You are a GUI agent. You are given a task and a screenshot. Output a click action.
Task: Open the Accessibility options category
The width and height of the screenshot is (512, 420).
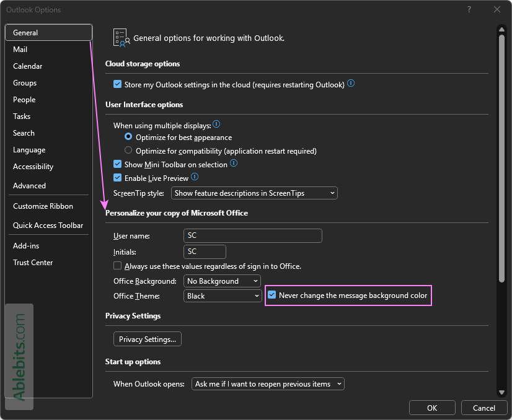(x=48, y=167)
